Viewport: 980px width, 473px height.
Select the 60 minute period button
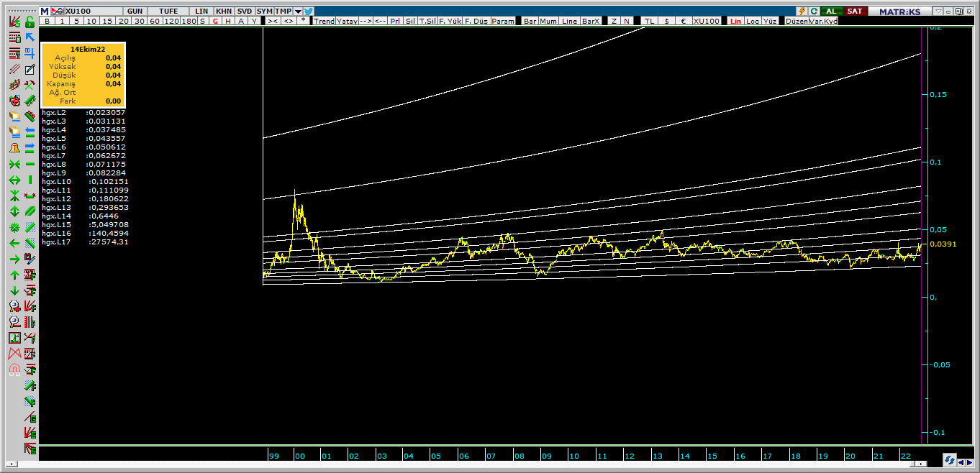[x=154, y=21]
